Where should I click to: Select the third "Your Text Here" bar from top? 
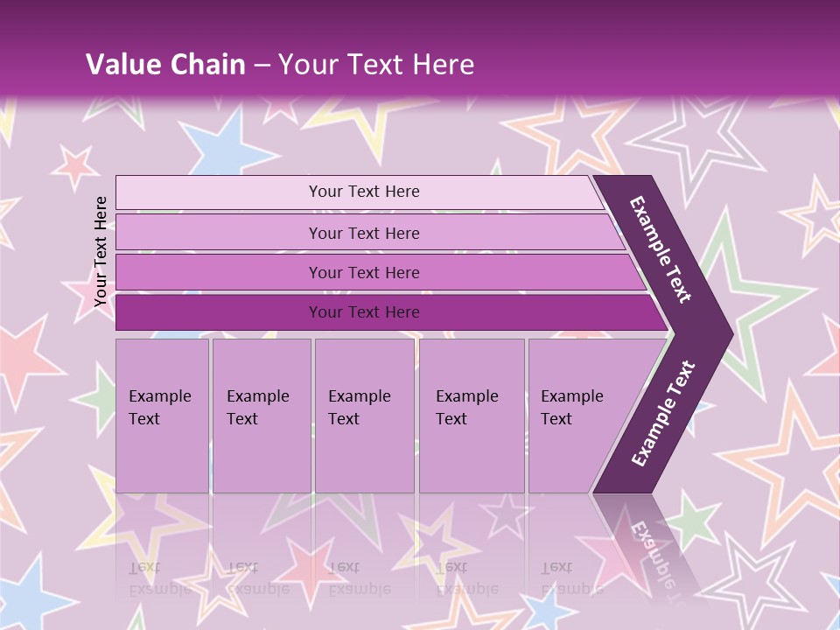363,272
